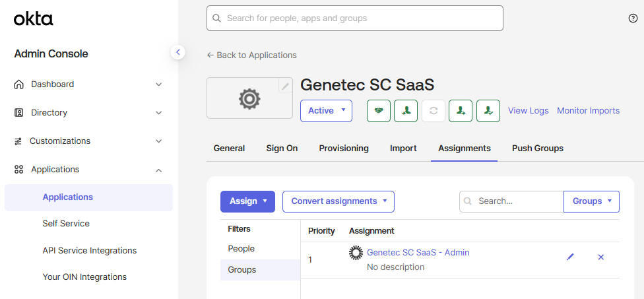The width and height of the screenshot is (644, 299).
Task: Go Back to Applications
Action: 251,55
